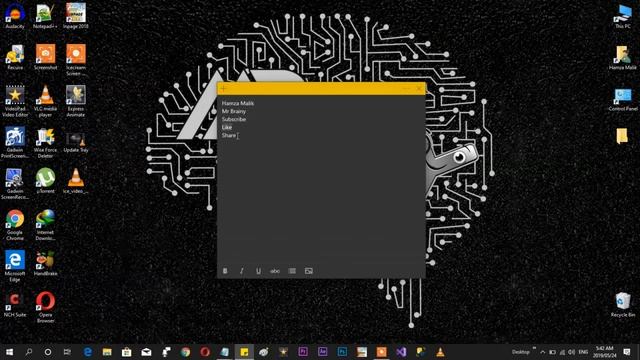
Task: Select the Recycle Bin desktop icon
Action: [622, 304]
